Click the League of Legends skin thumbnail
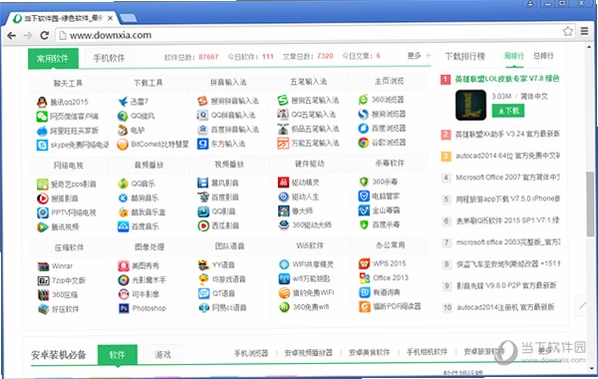 pos(471,105)
